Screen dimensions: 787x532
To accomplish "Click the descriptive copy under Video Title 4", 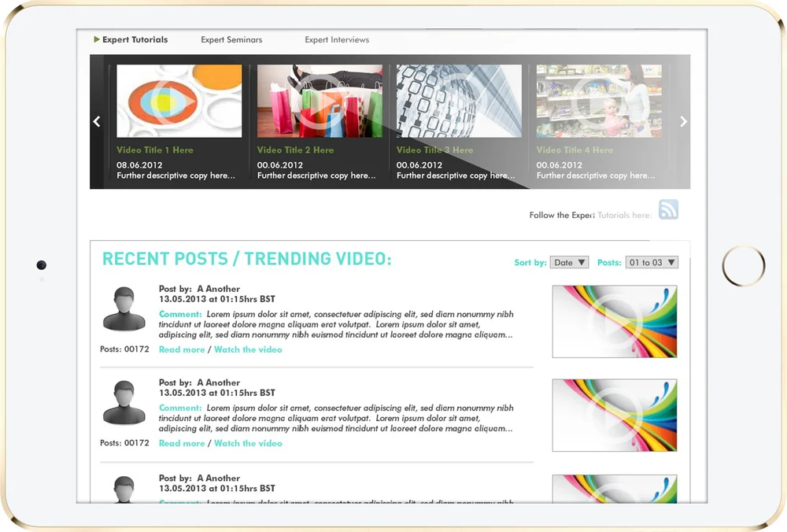I will (596, 175).
